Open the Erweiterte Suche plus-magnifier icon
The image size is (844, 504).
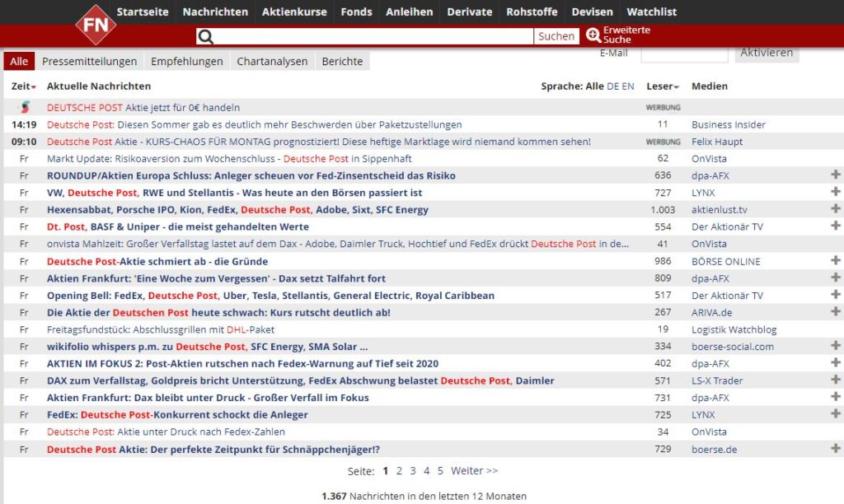(593, 35)
